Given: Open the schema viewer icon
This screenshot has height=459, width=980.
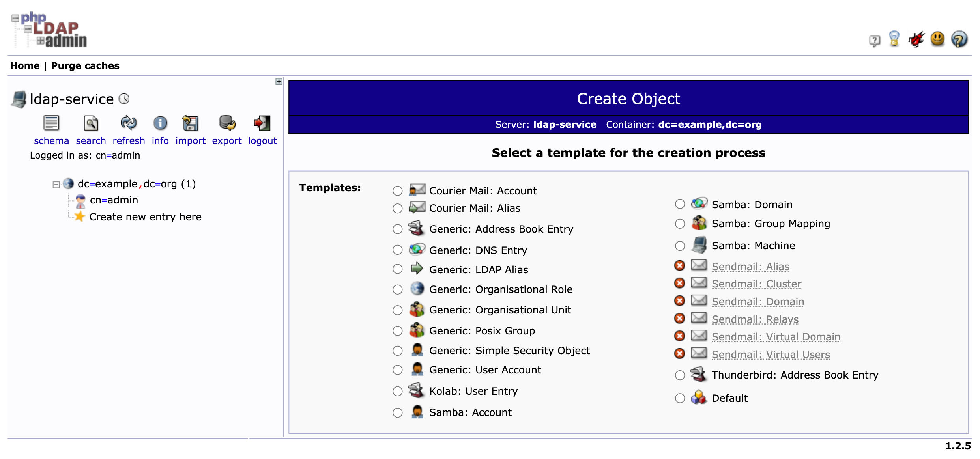Looking at the screenshot, I should 51,123.
